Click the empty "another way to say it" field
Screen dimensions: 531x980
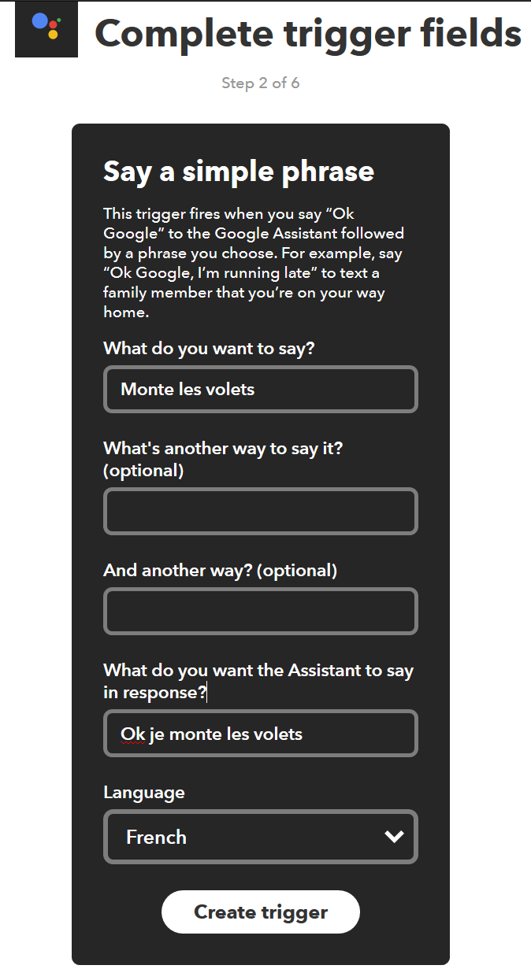tap(260, 512)
